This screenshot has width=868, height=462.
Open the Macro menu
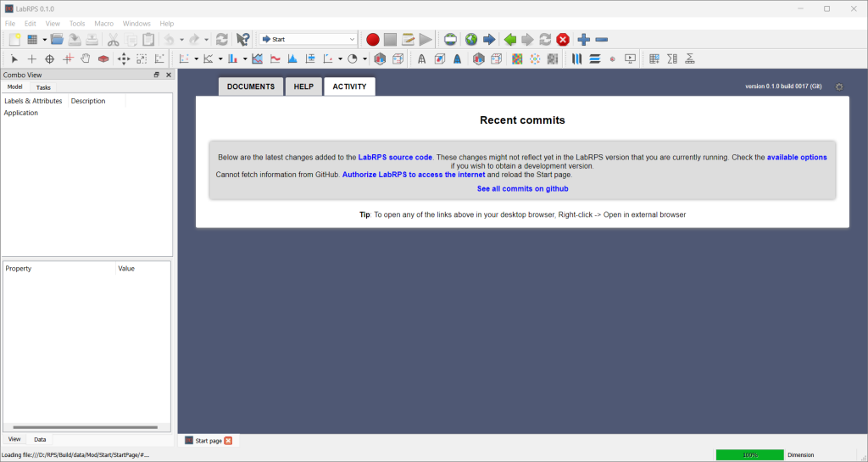point(103,24)
